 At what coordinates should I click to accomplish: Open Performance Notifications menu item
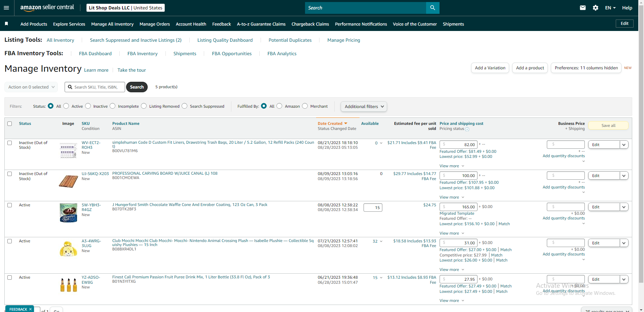[x=361, y=24]
